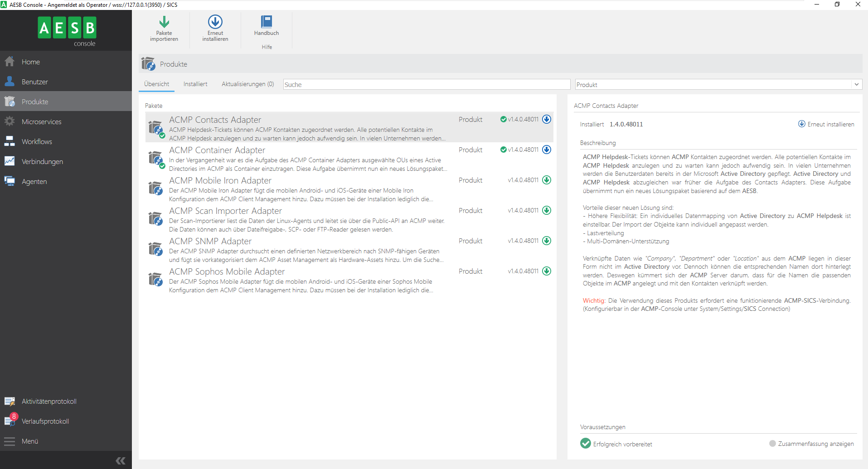
Task: Switch to the Übersicht tab
Action: coord(156,84)
